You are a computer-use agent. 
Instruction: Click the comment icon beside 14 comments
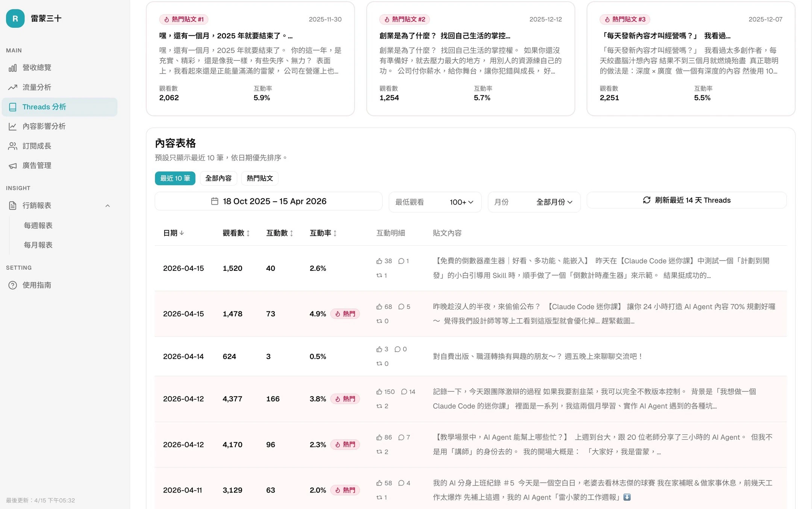pos(404,392)
